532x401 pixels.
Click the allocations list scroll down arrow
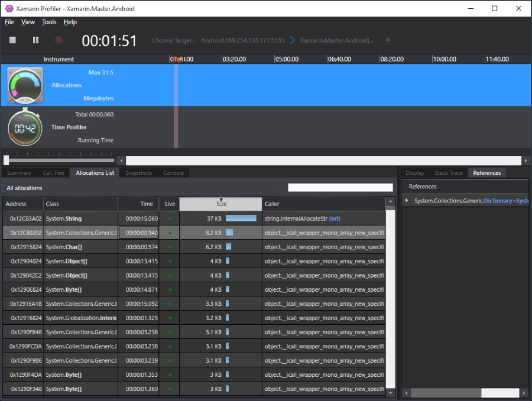391,393
